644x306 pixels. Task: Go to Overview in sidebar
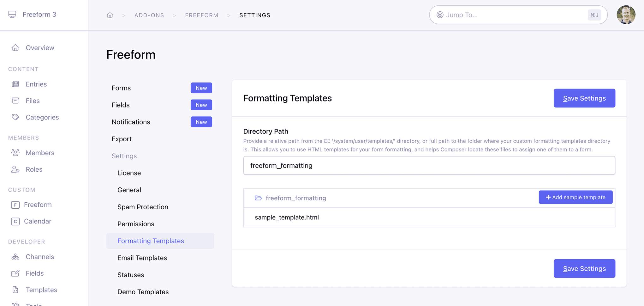(x=40, y=48)
